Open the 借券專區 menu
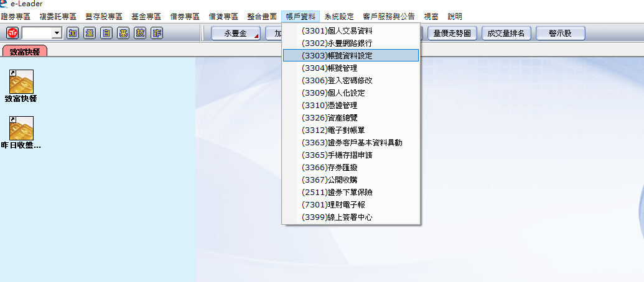Viewport: 644px width, 282px height. coord(185,17)
